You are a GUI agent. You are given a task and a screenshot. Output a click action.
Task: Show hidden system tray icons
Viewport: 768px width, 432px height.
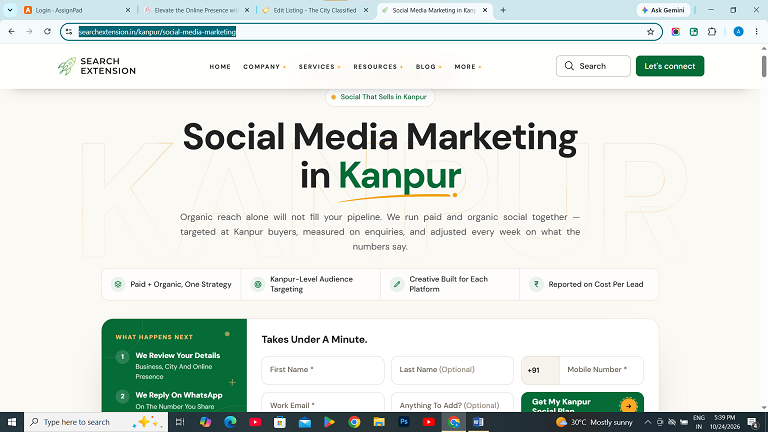[648, 422]
